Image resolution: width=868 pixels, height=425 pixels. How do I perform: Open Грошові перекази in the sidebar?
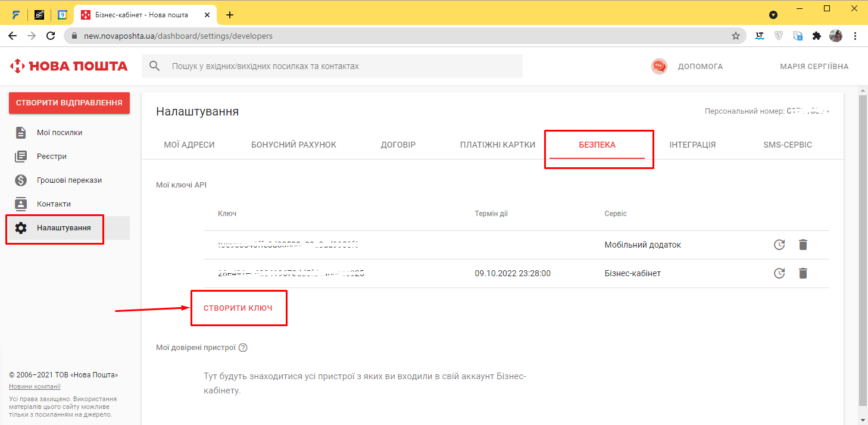click(x=69, y=180)
